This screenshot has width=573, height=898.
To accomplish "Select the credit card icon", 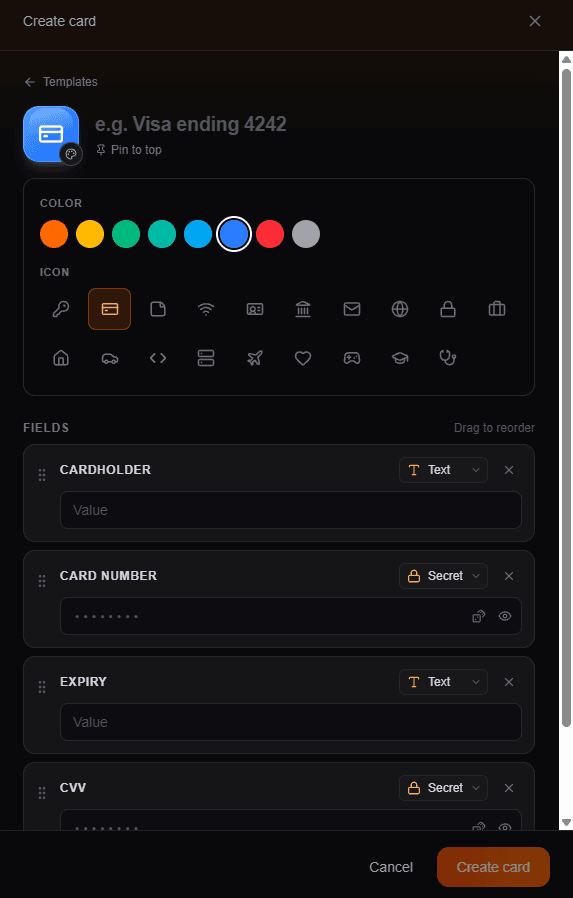I will (109, 309).
